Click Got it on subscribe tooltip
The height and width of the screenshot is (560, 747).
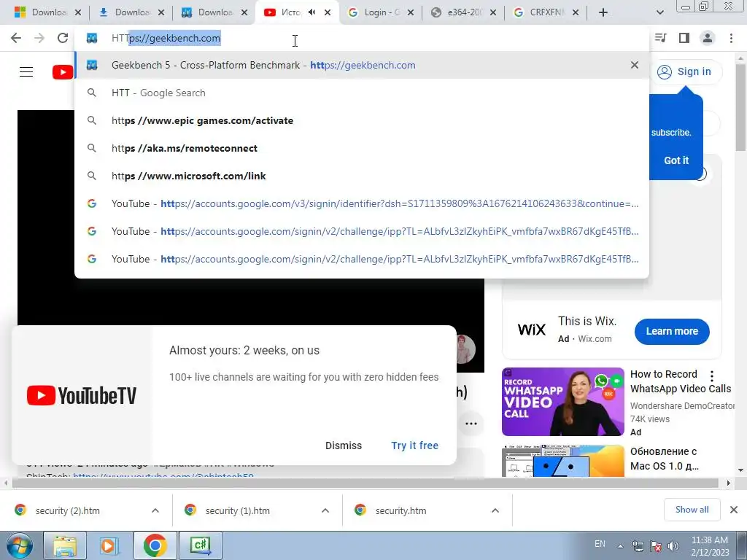(676, 160)
